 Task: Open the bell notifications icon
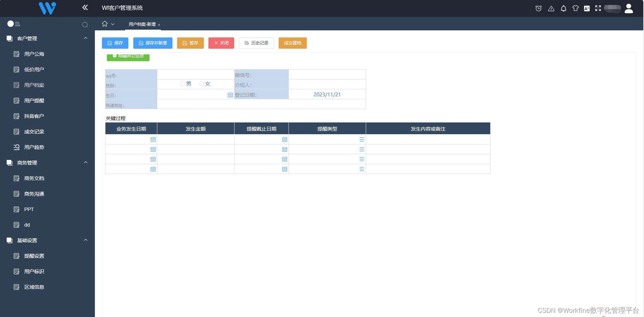[x=564, y=8]
